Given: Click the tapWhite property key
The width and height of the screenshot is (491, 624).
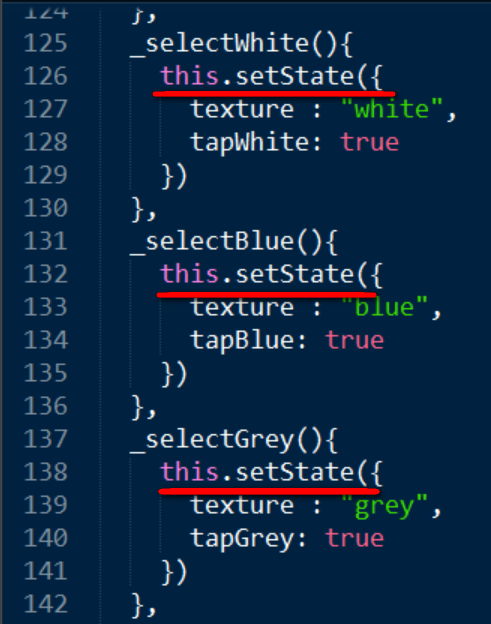Looking at the screenshot, I should [250, 143].
